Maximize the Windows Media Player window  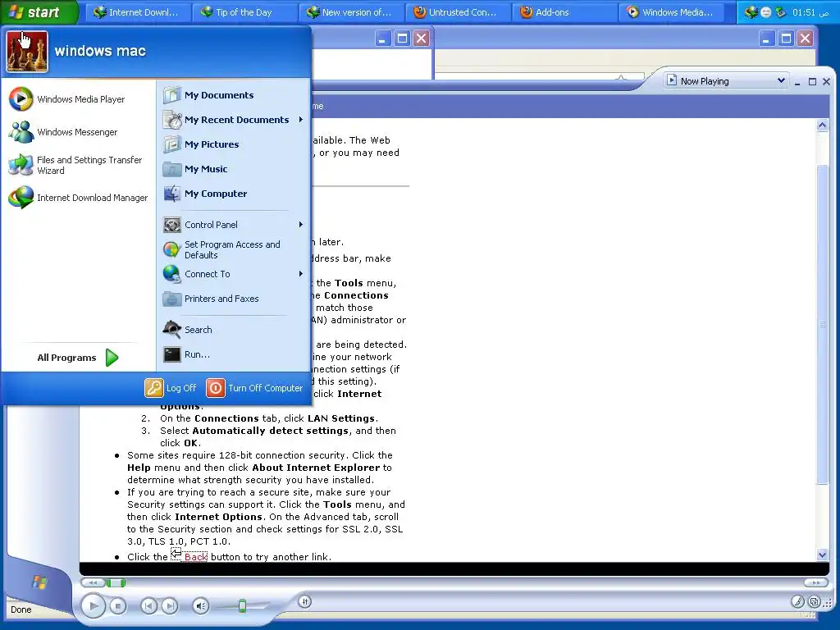[x=812, y=81]
